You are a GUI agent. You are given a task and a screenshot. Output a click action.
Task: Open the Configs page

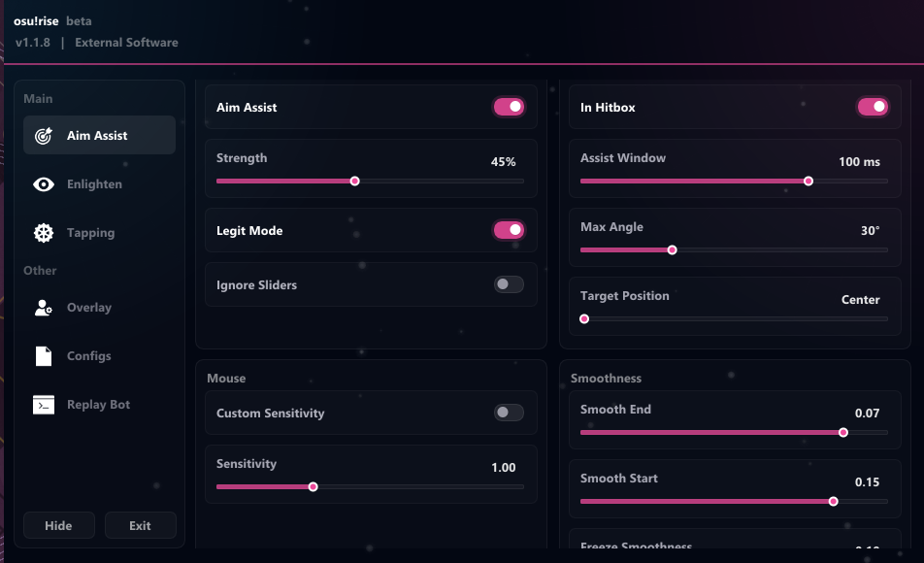(99, 356)
